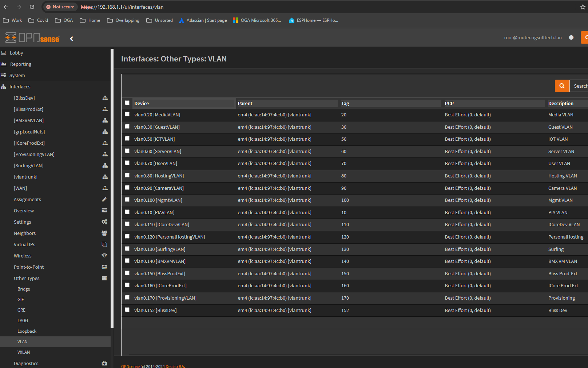588x368 pixels.
Task: Bookmark this page with the star icon
Action: pyautogui.click(x=583, y=7)
